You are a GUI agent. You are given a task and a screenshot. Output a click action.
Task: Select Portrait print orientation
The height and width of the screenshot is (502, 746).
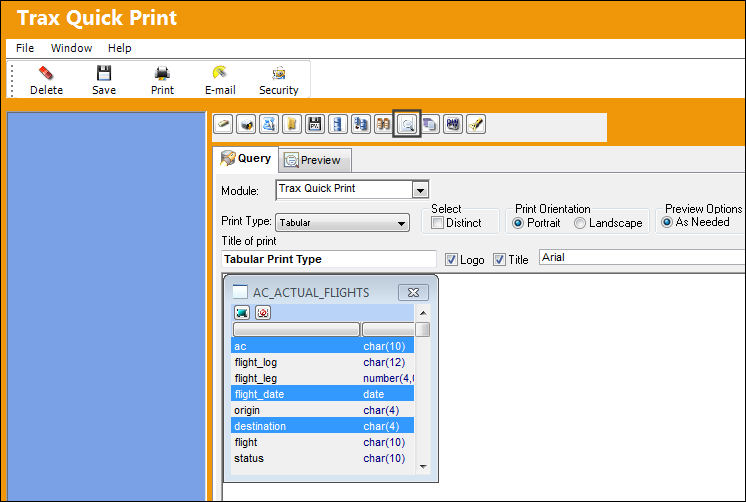(518, 223)
